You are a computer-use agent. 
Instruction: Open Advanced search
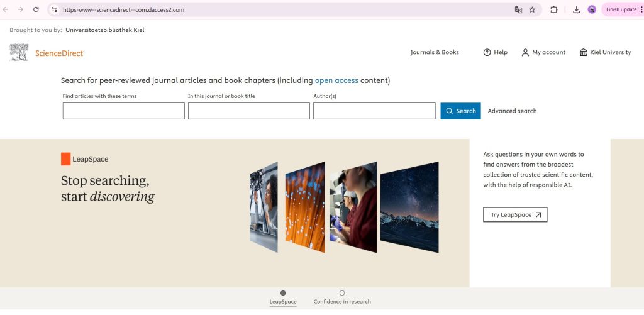[512, 111]
